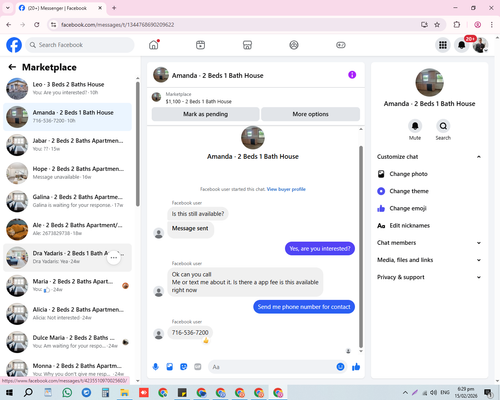500x400 pixels.
Task: Click the conversation list scrollbar
Action: tap(138, 144)
